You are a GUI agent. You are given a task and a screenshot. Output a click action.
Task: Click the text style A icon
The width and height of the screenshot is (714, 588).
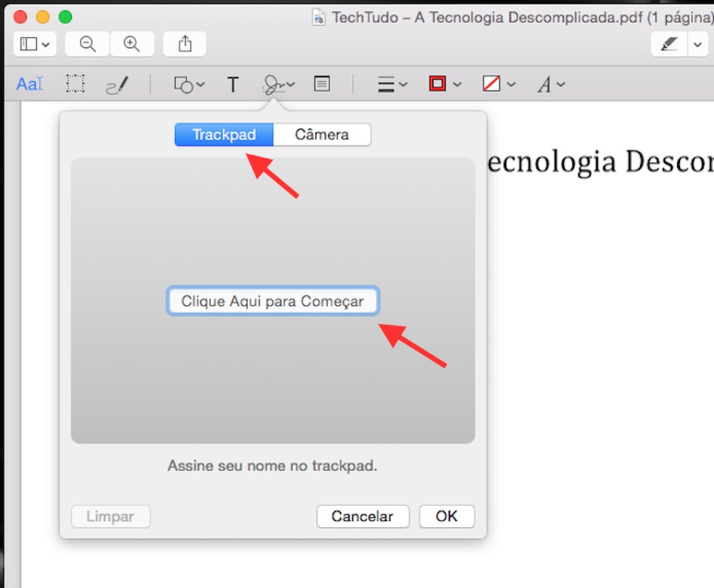(x=544, y=85)
